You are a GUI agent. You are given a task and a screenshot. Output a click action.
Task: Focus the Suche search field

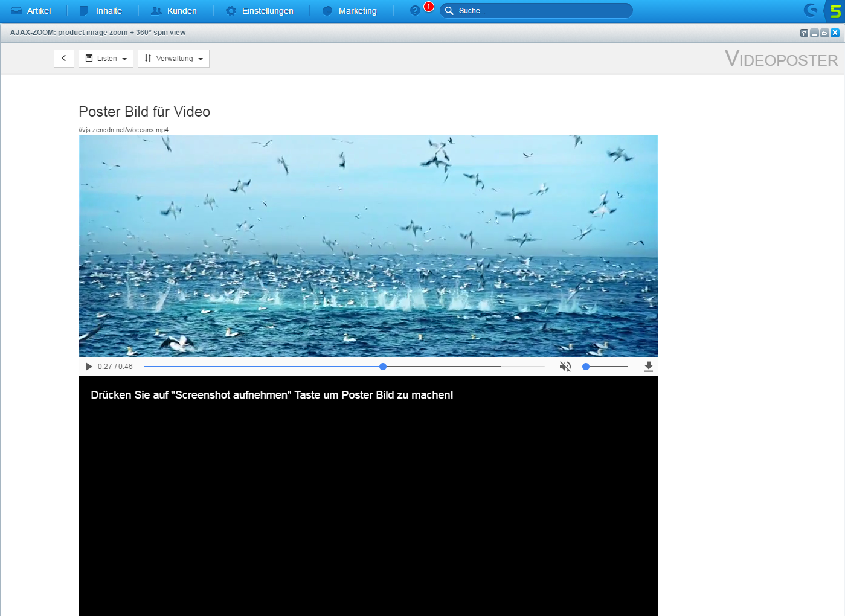coord(536,11)
